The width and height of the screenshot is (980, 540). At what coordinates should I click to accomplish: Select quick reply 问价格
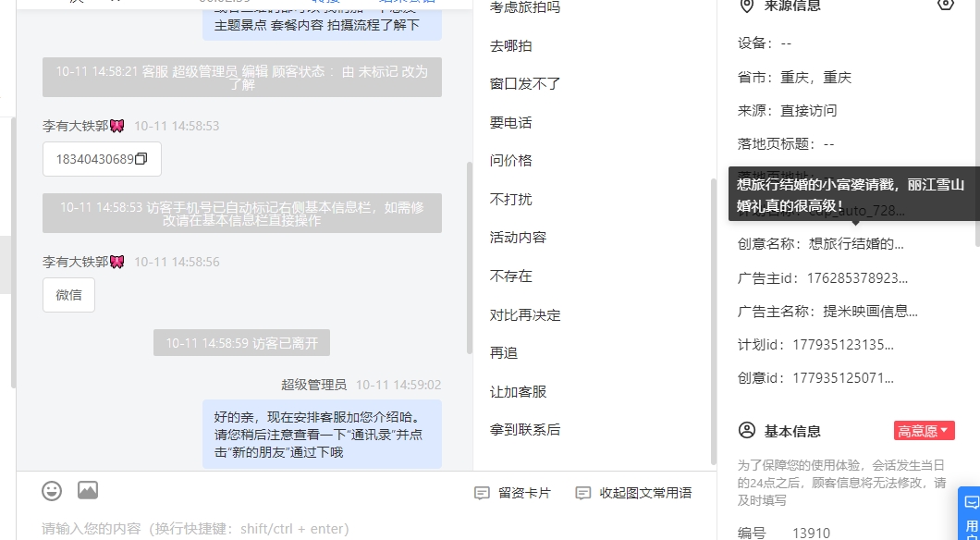pos(510,161)
